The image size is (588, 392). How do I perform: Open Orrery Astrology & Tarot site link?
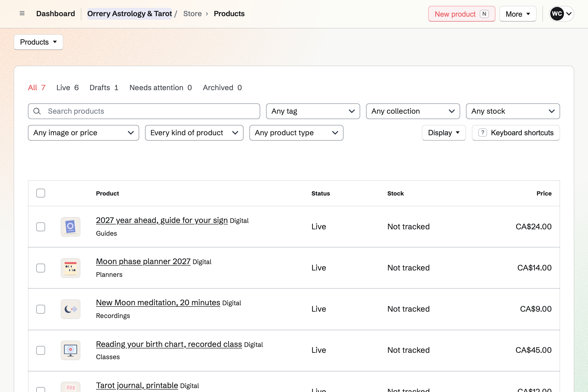coord(130,13)
